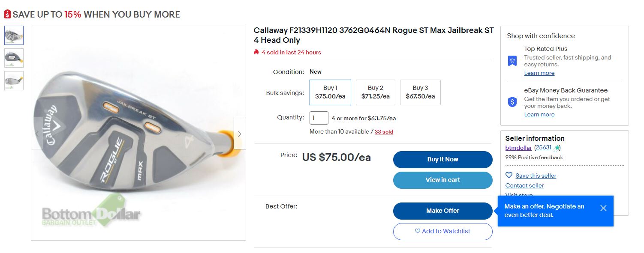Select the second product thumbnail image
Viewport: 644px width, 253px height.
coord(14,58)
